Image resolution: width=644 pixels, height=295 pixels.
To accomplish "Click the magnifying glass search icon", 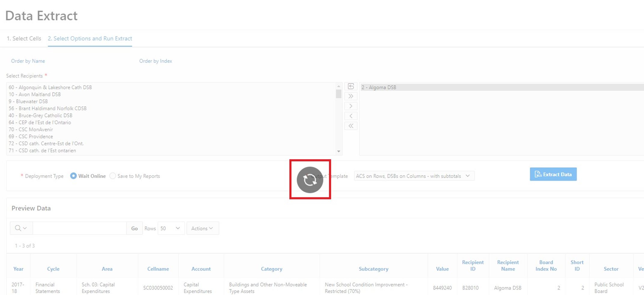I will (x=18, y=228).
